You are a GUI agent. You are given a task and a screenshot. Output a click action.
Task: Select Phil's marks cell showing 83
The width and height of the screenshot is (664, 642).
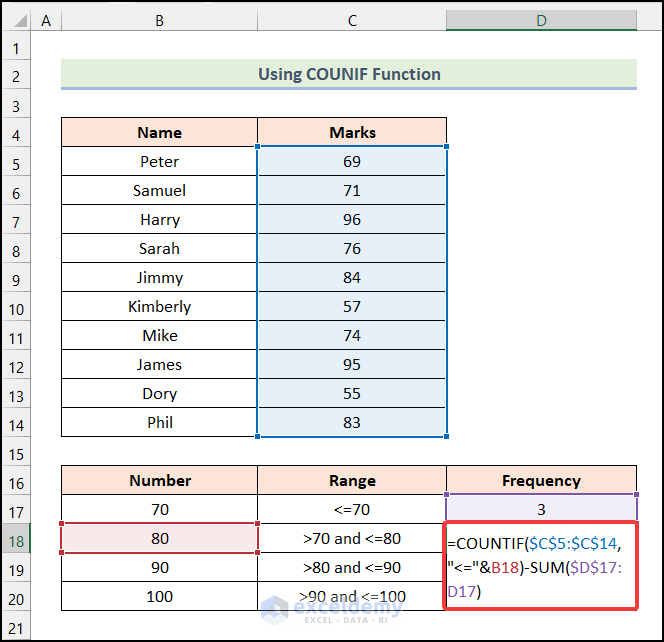click(x=352, y=423)
